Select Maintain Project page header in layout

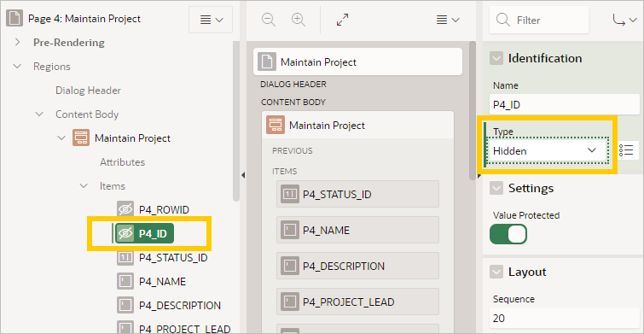[357, 62]
